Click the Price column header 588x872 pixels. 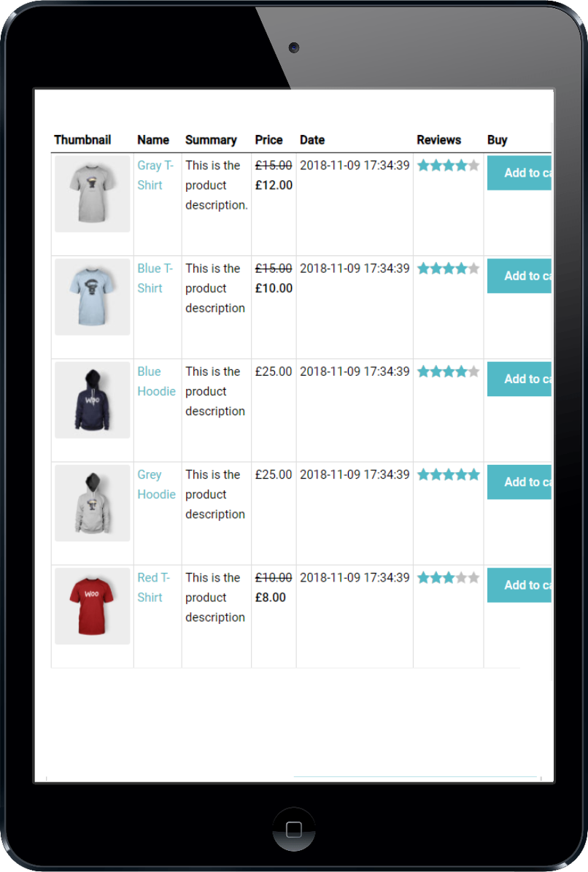pyautogui.click(x=269, y=140)
